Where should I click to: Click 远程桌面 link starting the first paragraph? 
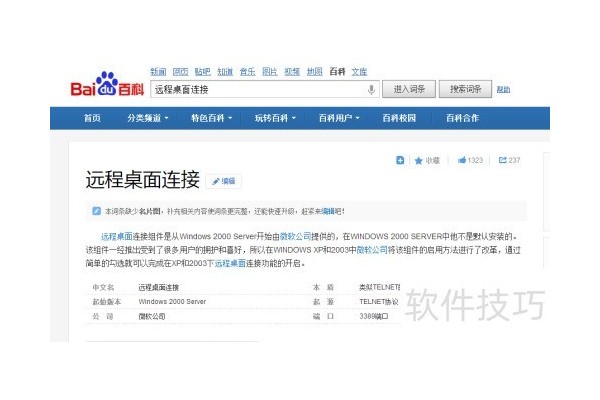pos(117,236)
